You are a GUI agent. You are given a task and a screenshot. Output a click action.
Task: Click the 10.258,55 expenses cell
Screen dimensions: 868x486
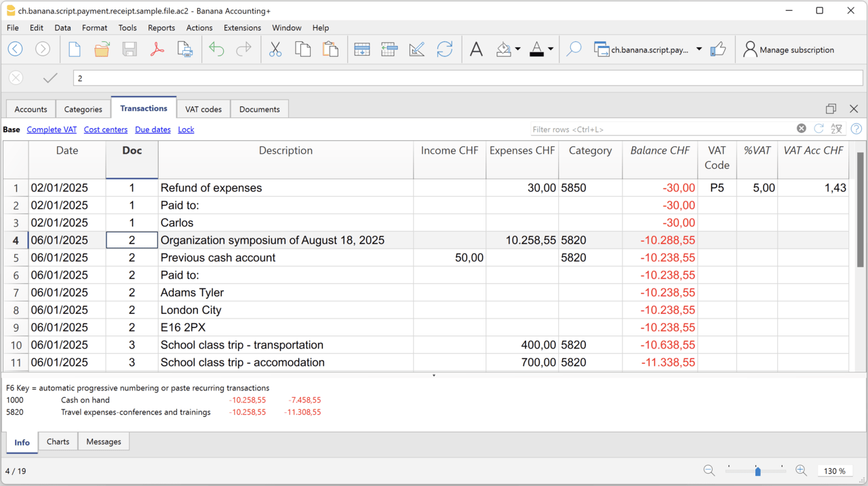tap(522, 240)
